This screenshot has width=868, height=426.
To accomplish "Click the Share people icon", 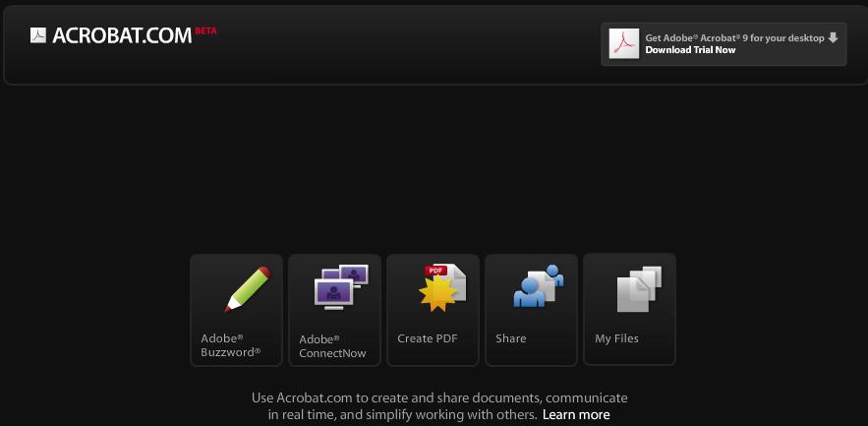I will 539,286.
